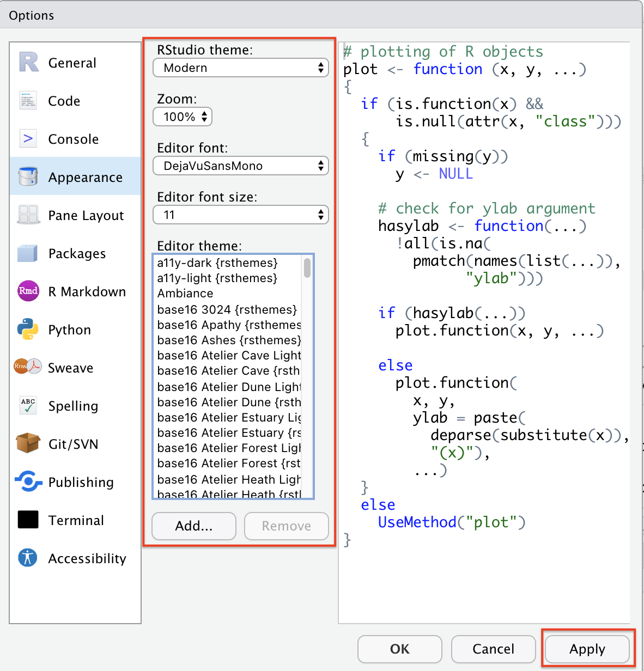
Task: Select the base16 3024 {rsthemes} theme
Action: pyautogui.click(x=227, y=309)
